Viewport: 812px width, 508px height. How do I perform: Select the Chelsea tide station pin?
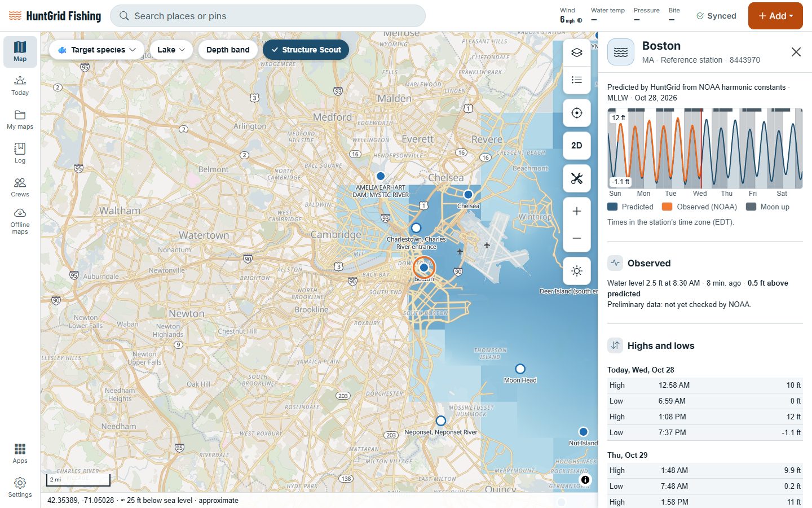click(468, 195)
